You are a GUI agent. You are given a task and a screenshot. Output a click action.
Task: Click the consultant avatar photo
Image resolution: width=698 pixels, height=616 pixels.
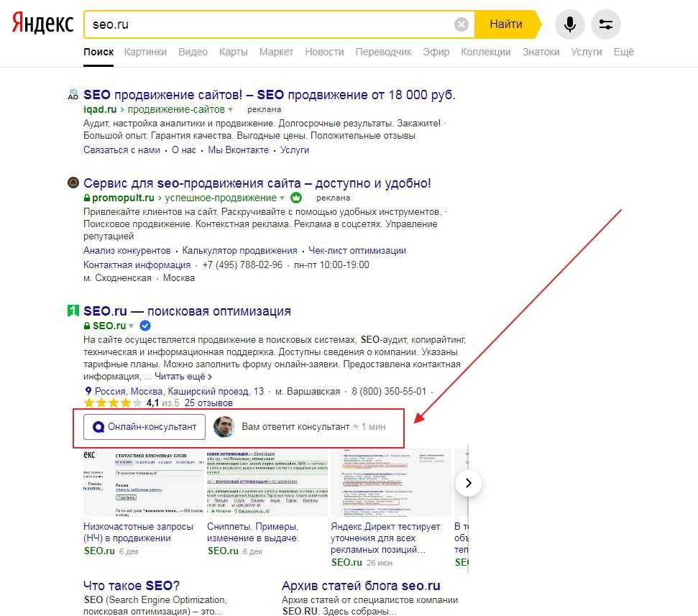(225, 426)
